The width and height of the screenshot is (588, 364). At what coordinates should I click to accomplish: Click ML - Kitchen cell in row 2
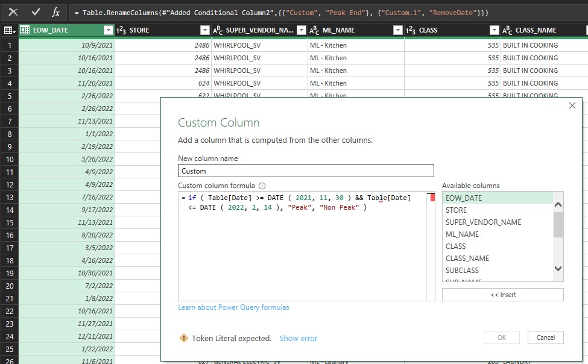356,58
